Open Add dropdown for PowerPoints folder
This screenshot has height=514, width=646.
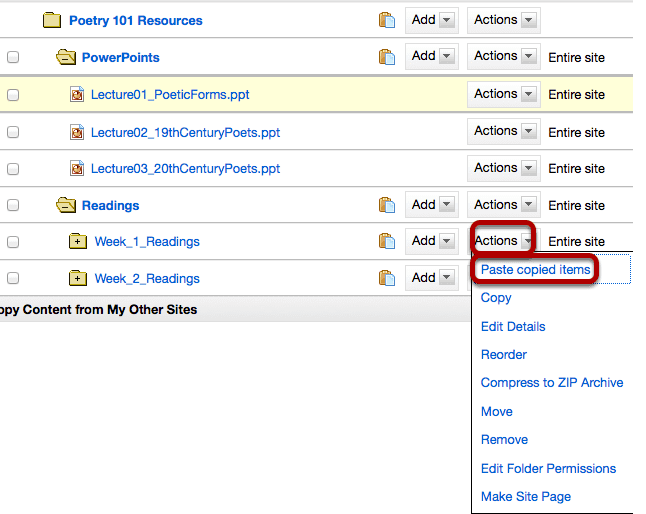tap(432, 56)
